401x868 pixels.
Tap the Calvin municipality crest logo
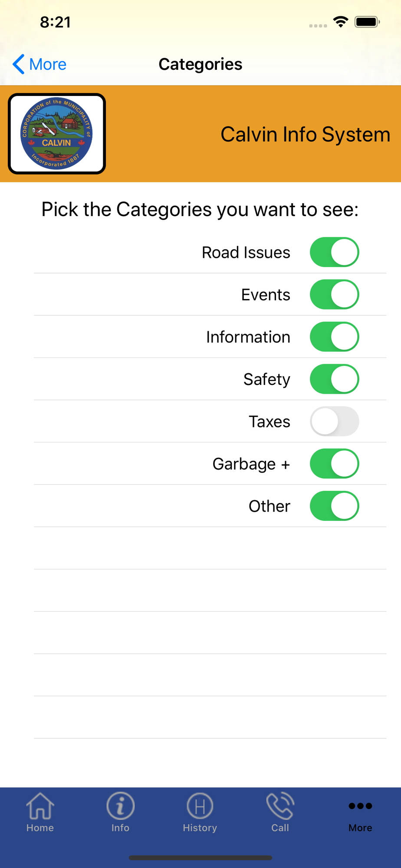coord(57,134)
